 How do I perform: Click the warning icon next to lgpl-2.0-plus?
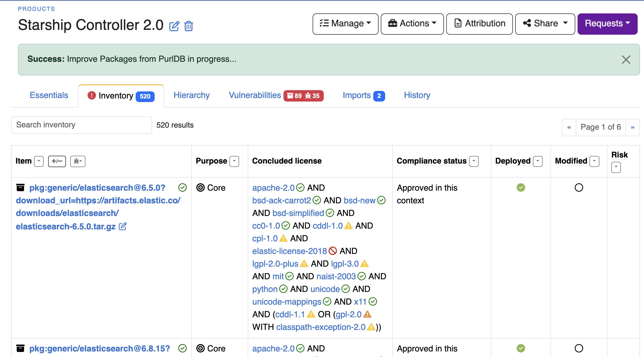click(x=304, y=264)
